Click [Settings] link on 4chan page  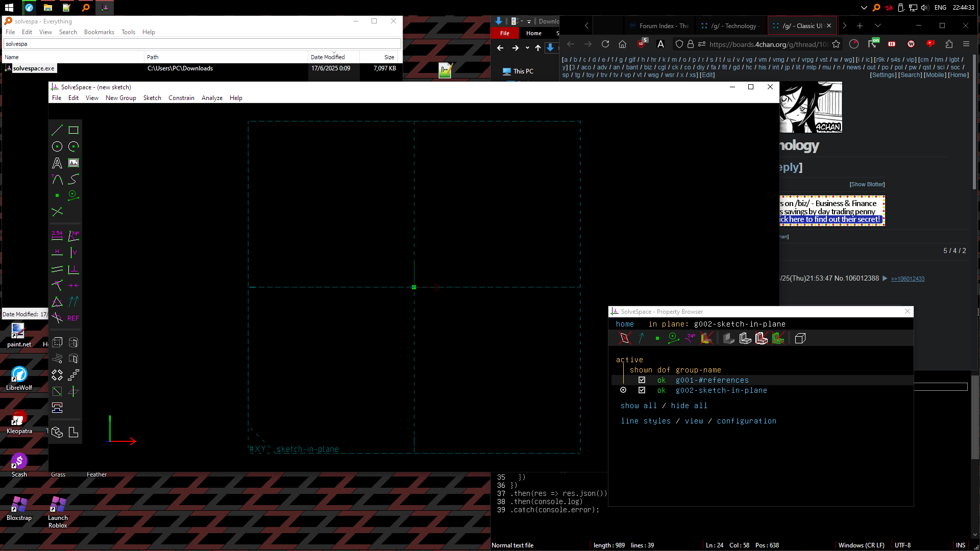[x=883, y=75]
